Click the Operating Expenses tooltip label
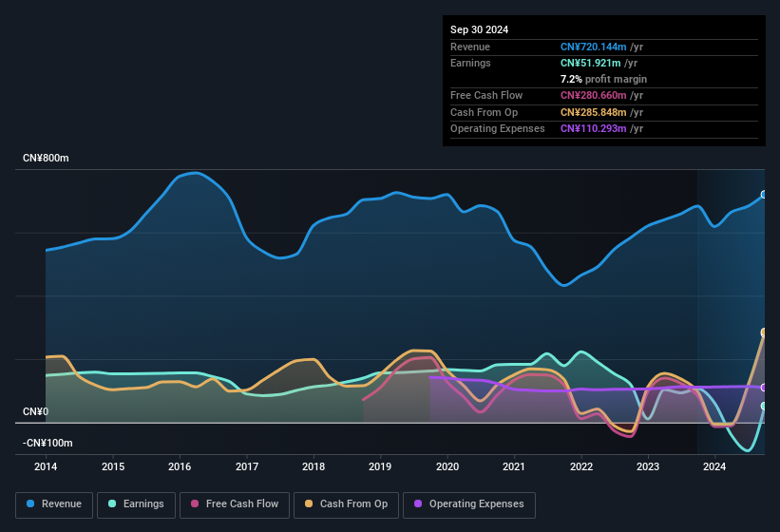This screenshot has height=532, width=780. pyautogui.click(x=498, y=128)
